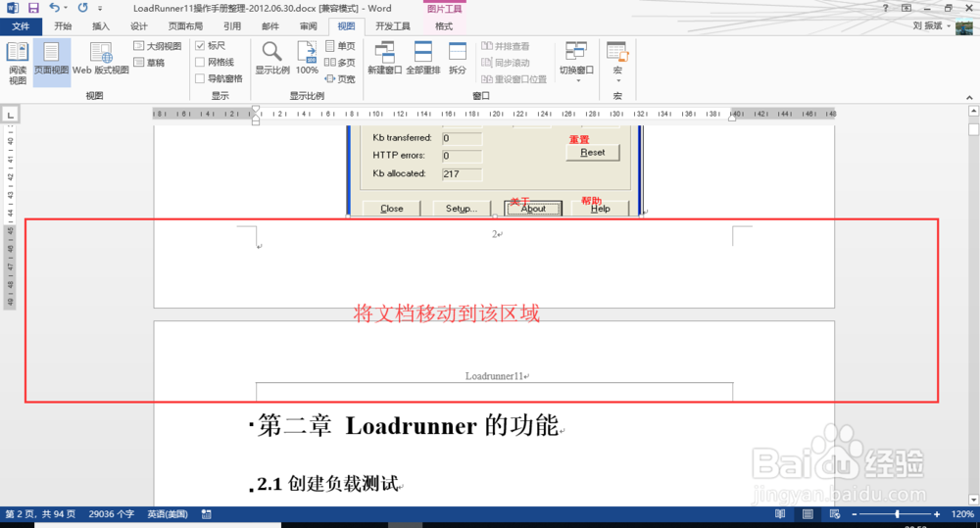This screenshot has width=980, height=528.
Task: Zoom in with the plus button
Action: [937, 514]
